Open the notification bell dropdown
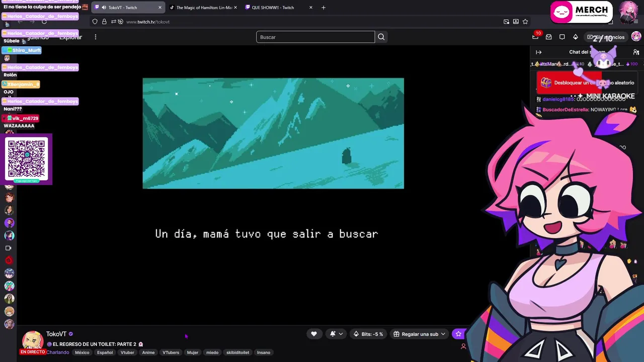The height and width of the screenshot is (362, 644). [336, 334]
